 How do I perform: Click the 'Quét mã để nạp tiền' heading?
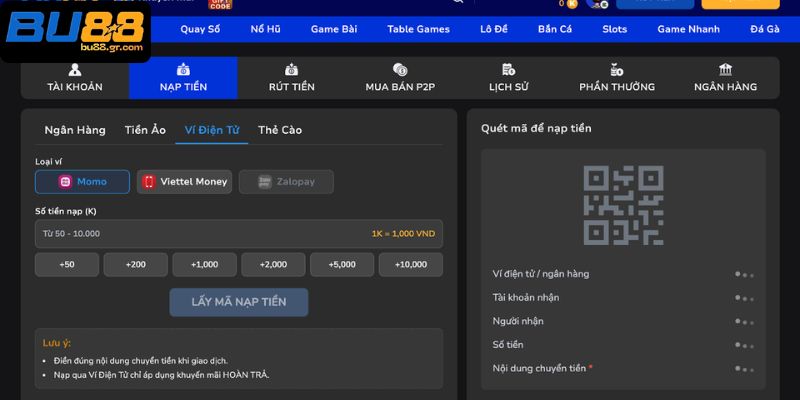click(x=536, y=129)
